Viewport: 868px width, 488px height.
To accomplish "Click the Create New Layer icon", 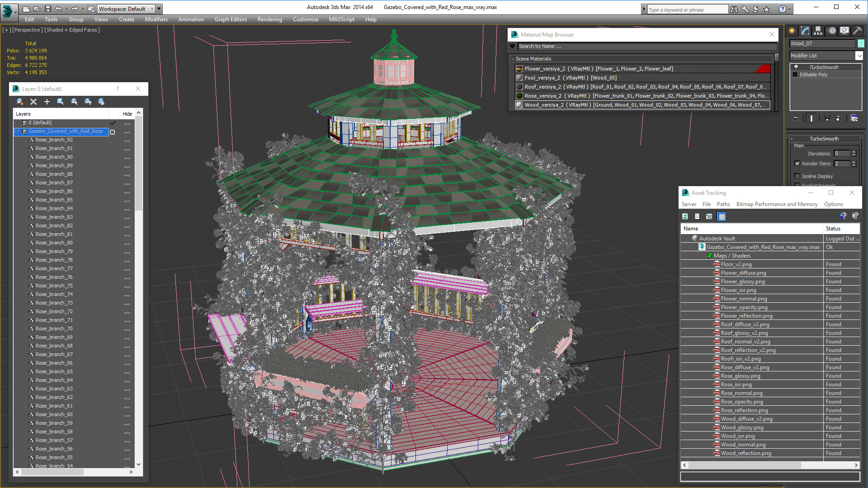I will 19,102.
